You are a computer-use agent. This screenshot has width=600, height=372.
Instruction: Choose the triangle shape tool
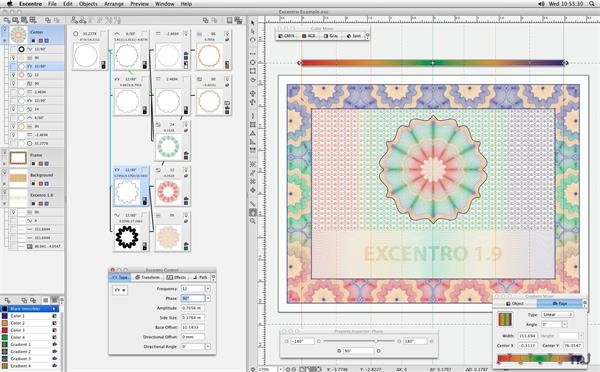[253, 133]
